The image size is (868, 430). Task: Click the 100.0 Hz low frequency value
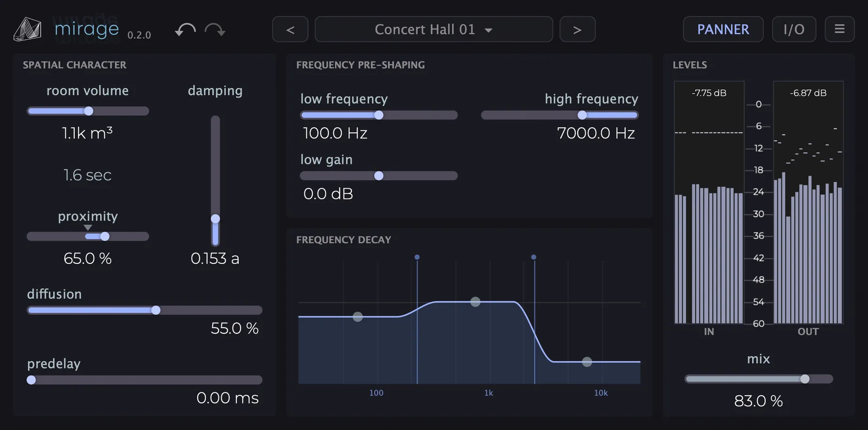pos(335,133)
